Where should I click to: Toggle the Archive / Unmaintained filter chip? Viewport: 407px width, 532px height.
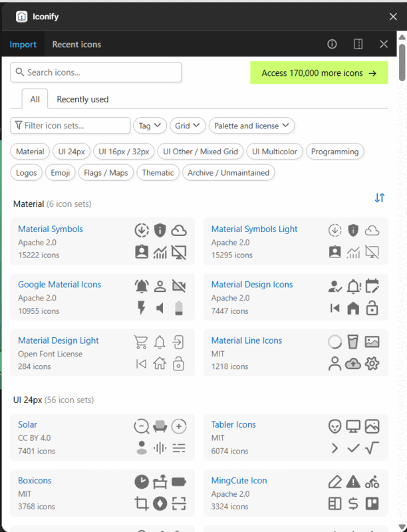click(229, 173)
